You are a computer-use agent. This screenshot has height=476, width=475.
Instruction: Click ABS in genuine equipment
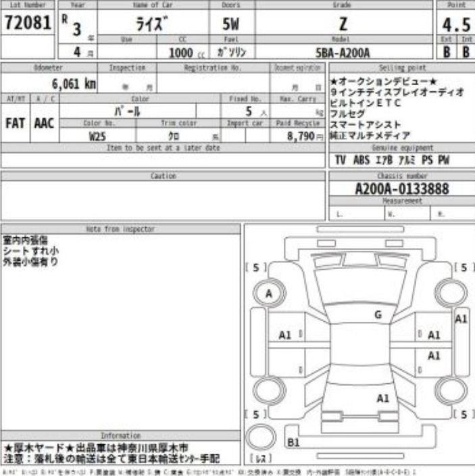point(361,160)
